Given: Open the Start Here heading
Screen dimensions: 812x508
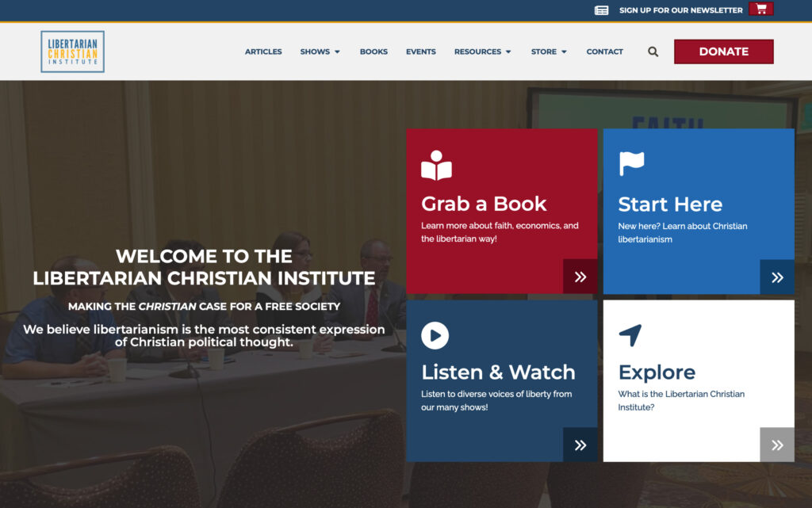Looking at the screenshot, I should click(670, 204).
